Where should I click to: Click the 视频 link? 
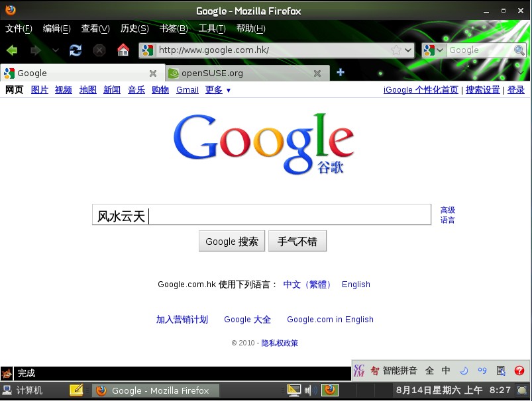[x=64, y=90]
